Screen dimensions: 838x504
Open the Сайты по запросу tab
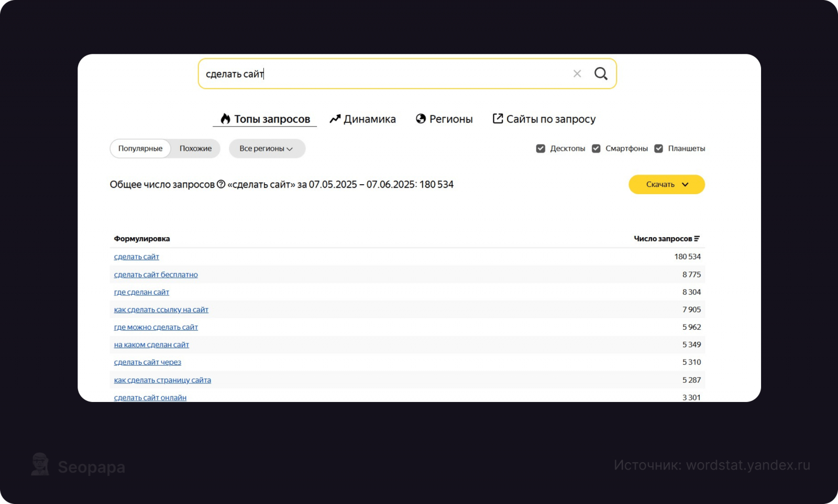coord(544,119)
